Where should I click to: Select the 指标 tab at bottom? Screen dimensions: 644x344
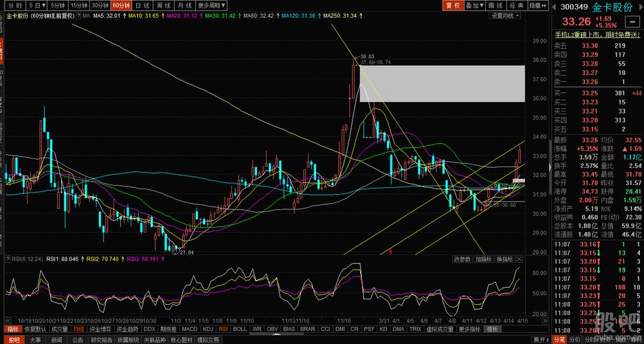click(13, 329)
